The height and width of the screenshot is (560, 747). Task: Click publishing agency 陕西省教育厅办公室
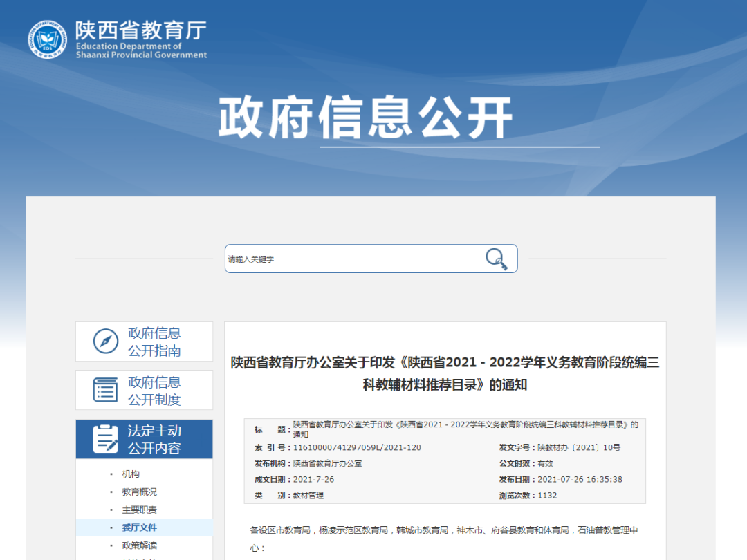coord(327,463)
